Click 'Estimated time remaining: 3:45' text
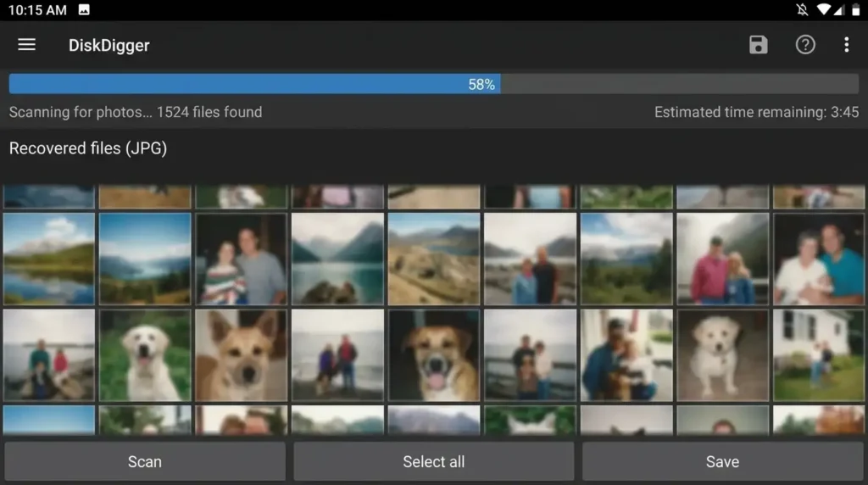868x485 pixels. tap(756, 112)
